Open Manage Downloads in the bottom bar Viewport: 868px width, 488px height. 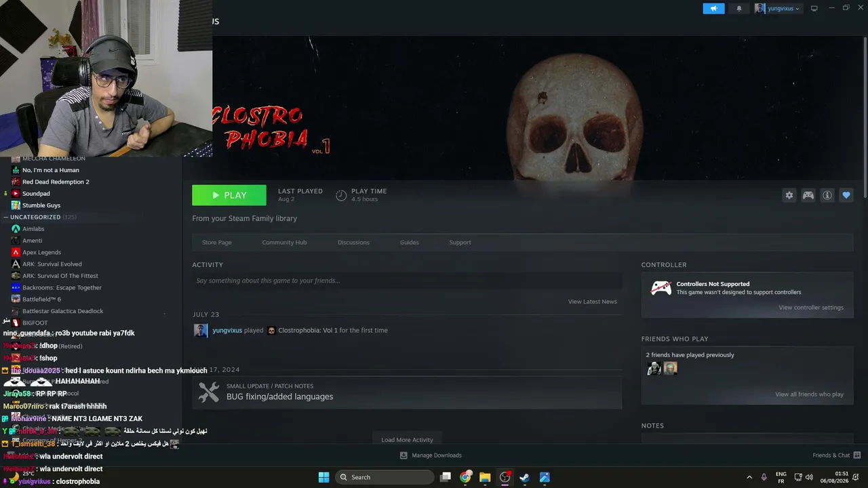click(430, 455)
